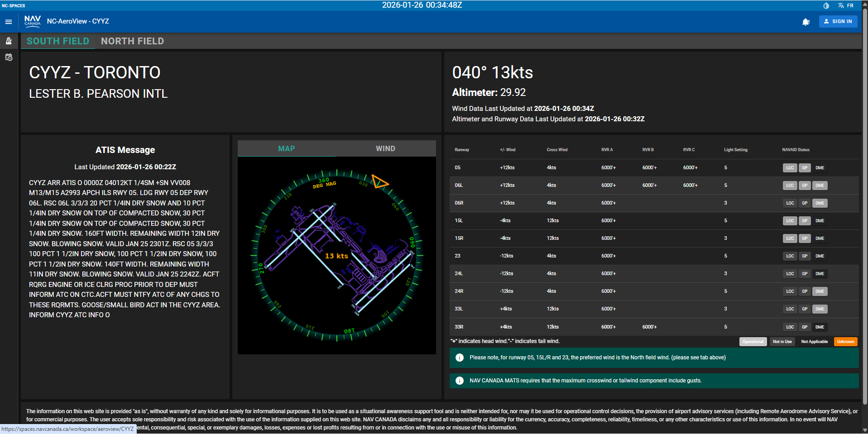Click the info icon beside the North field note
Image resolution: width=868 pixels, height=434 pixels.
pos(460,357)
